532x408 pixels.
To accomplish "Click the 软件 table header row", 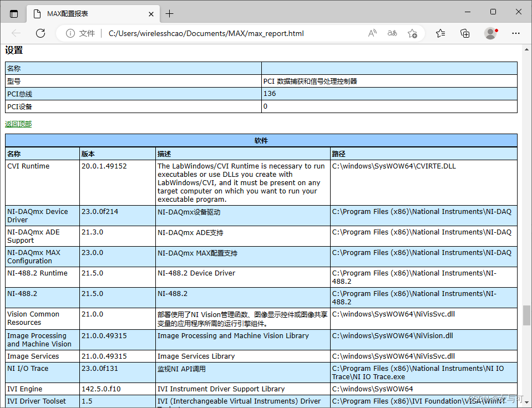I will 261,140.
